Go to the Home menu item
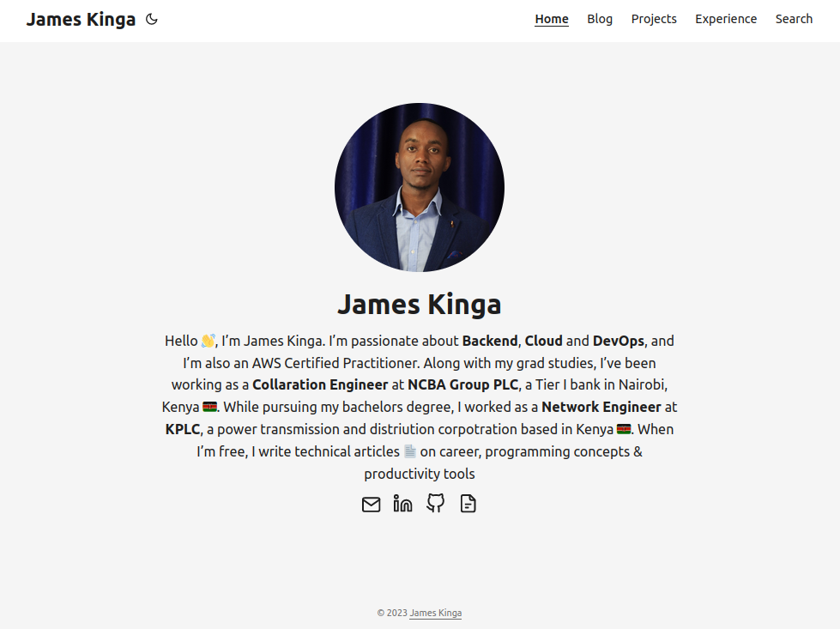Viewport: 840px width, 629px height. (x=552, y=19)
